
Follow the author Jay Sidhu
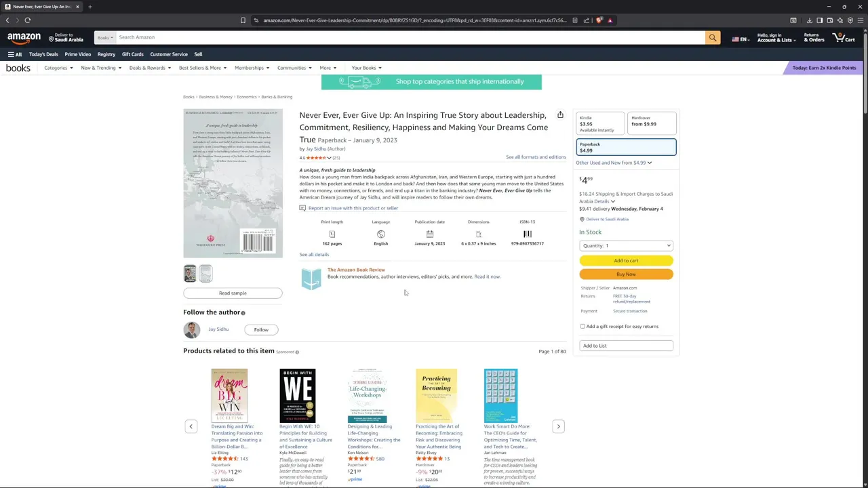point(261,329)
